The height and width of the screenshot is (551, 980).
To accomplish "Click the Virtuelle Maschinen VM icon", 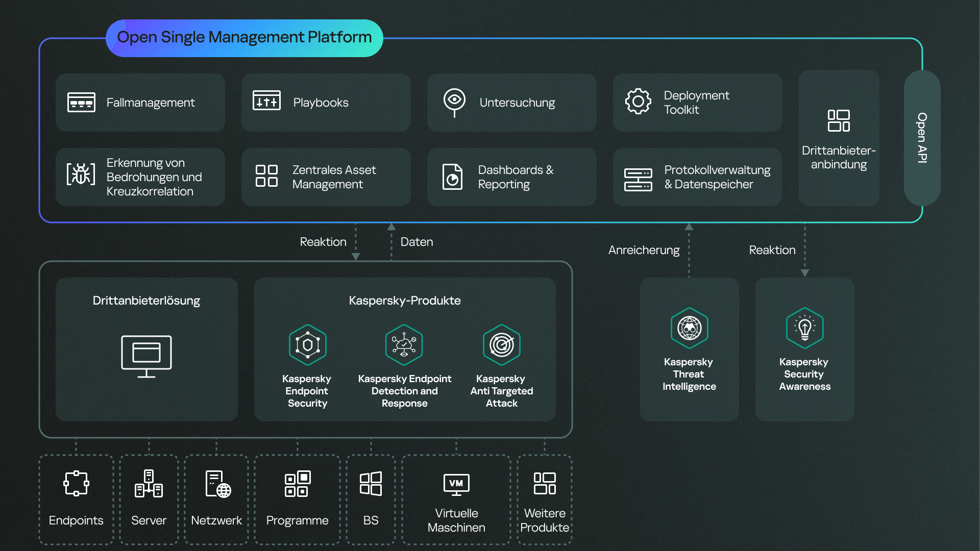I will (x=456, y=485).
